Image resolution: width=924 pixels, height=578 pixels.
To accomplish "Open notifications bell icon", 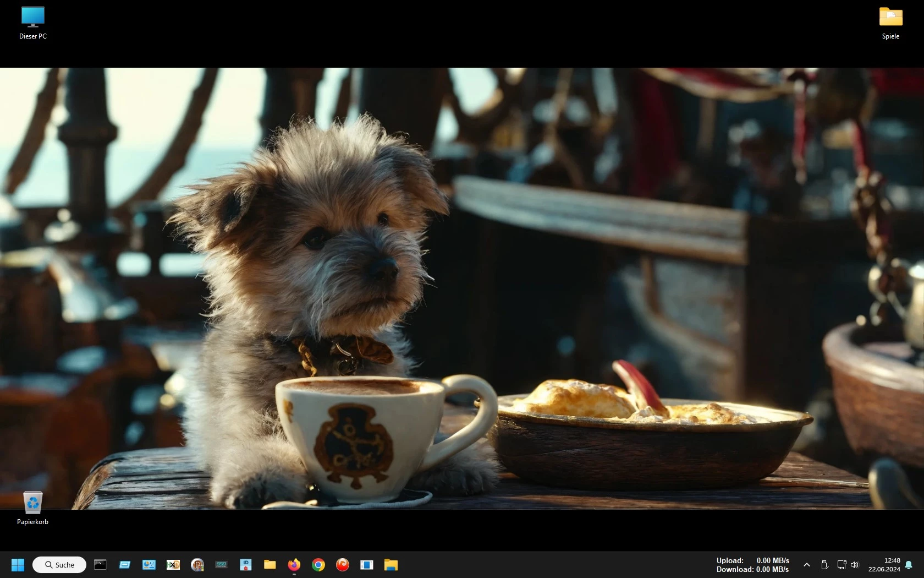I will coord(909,565).
